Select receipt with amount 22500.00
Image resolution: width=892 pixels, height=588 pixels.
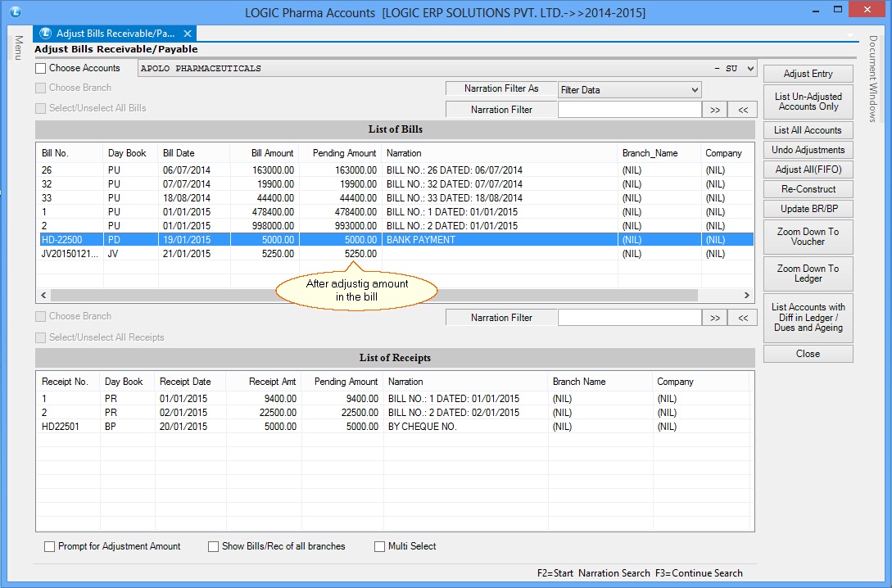[x=394, y=413]
